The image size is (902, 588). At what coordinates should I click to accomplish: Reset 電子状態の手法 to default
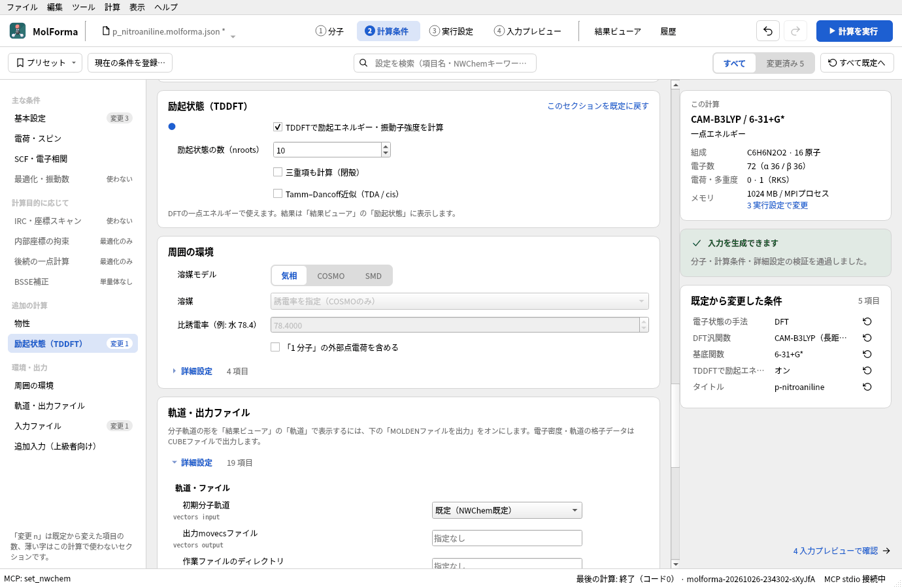pyautogui.click(x=867, y=321)
